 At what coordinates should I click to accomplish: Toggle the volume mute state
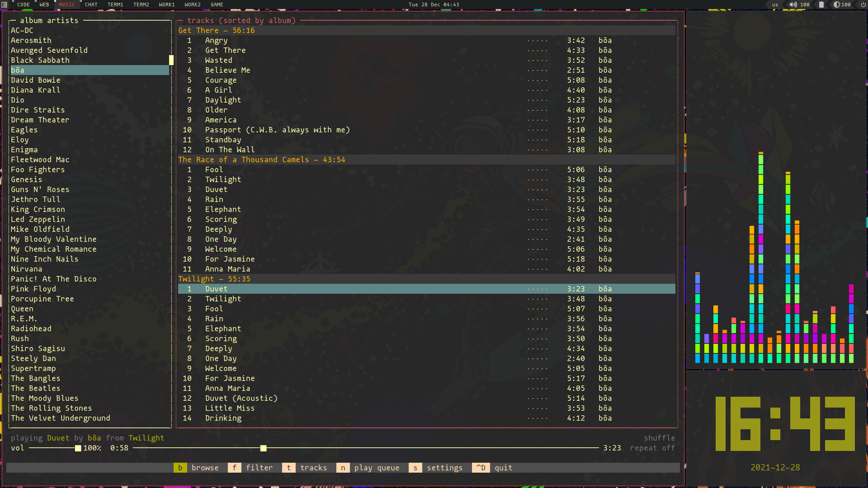click(793, 4)
